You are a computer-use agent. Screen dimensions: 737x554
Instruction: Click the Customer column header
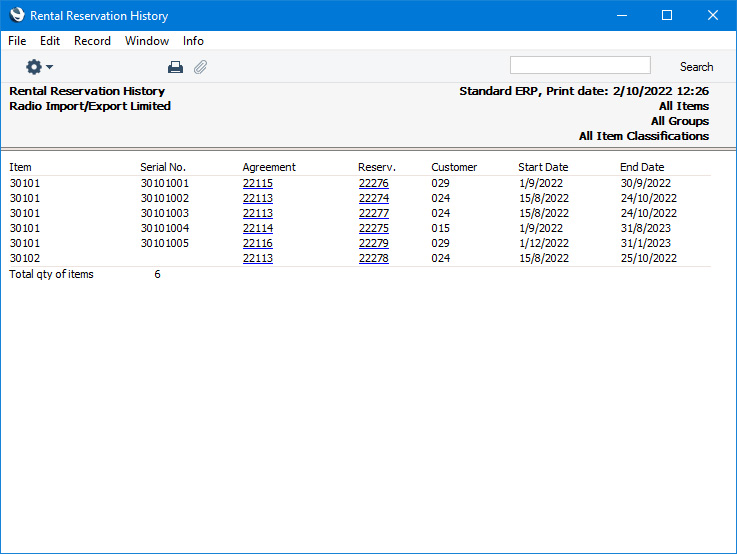pyautogui.click(x=454, y=167)
